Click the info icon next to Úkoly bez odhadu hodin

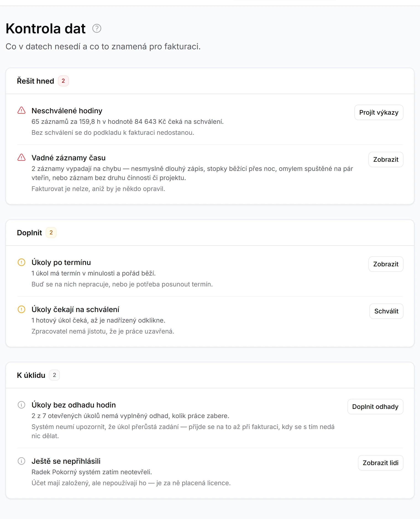click(x=21, y=405)
